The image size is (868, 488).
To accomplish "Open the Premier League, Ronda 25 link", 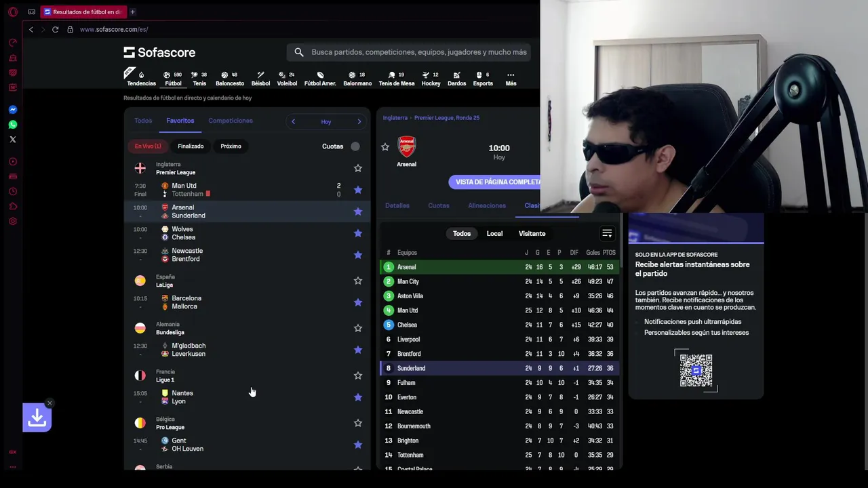I will pyautogui.click(x=447, y=118).
